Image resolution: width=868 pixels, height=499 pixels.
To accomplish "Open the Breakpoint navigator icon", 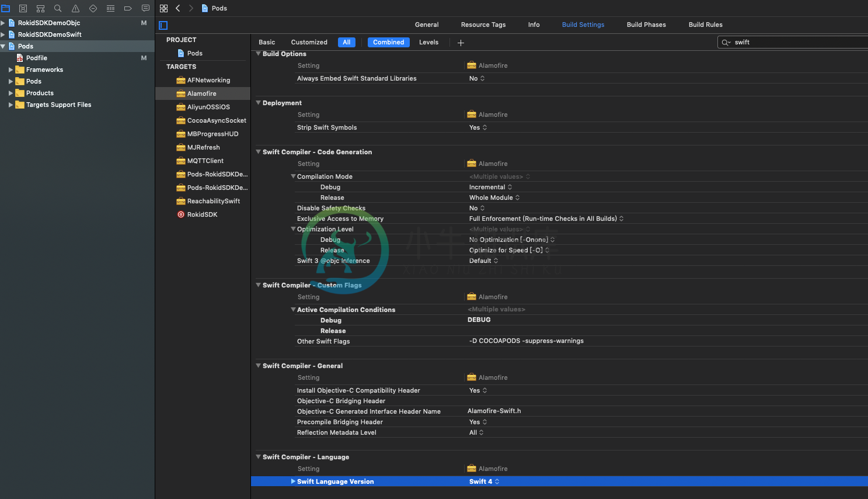I will click(x=128, y=8).
